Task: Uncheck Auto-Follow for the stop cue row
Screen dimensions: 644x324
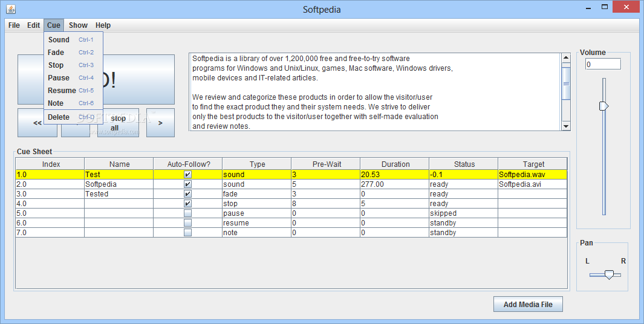Action: (187, 204)
